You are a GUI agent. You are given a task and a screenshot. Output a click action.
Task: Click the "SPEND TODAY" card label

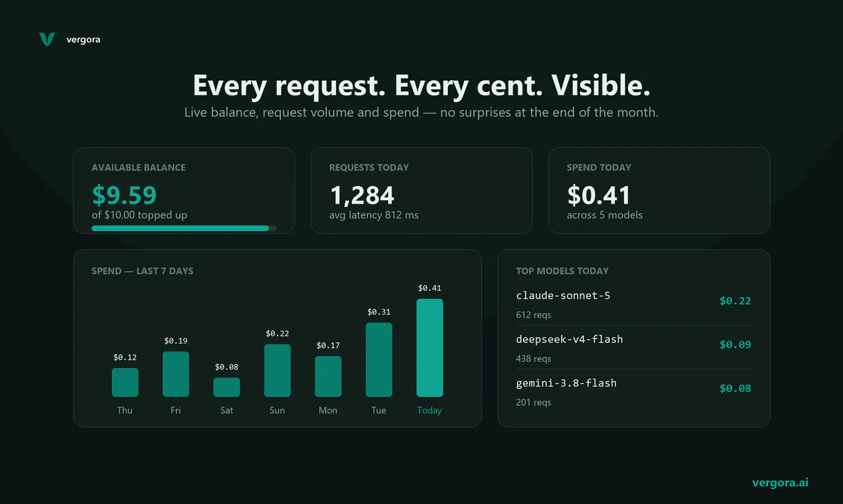tap(599, 168)
